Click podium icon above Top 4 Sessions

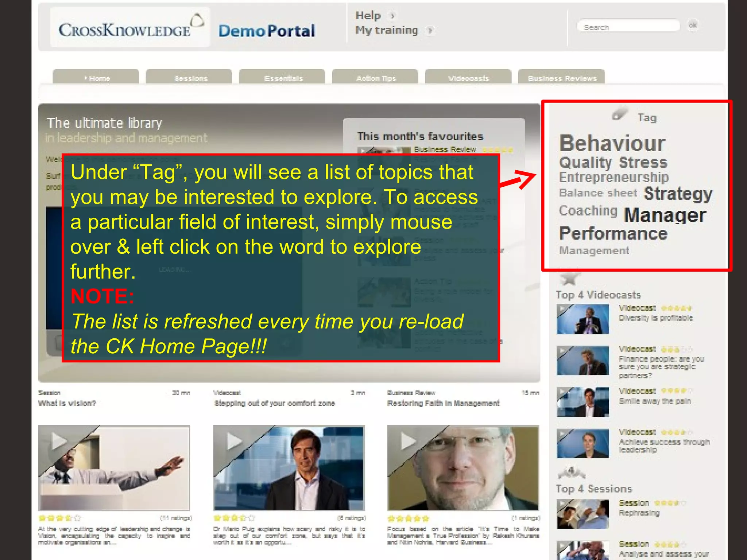click(x=571, y=472)
